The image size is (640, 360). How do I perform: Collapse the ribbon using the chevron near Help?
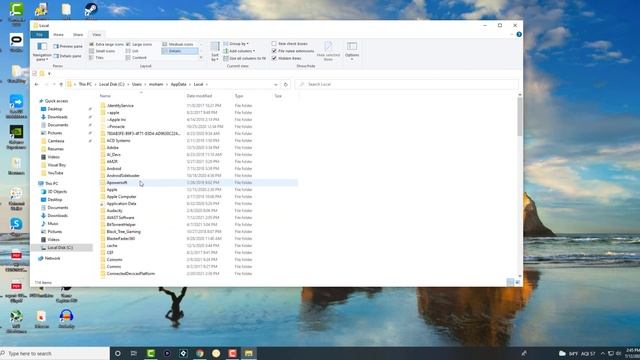(x=511, y=34)
